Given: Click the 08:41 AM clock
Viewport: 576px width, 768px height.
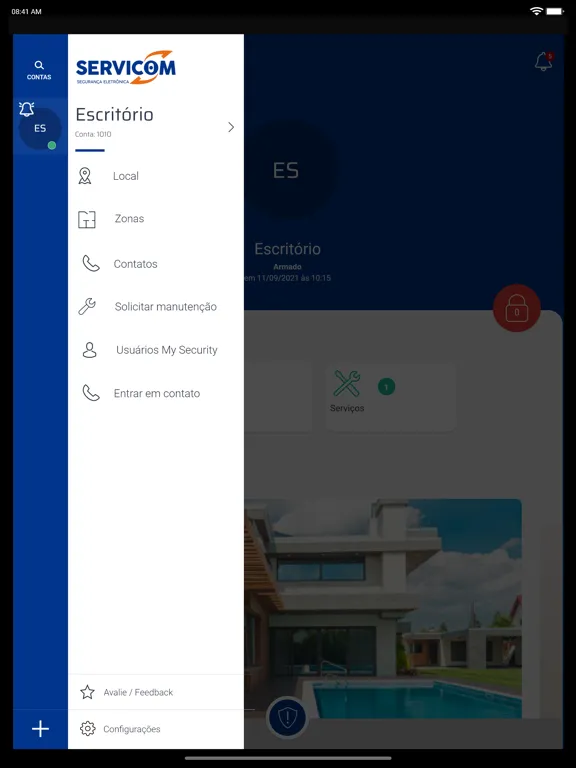Looking at the screenshot, I should click(x=26, y=11).
